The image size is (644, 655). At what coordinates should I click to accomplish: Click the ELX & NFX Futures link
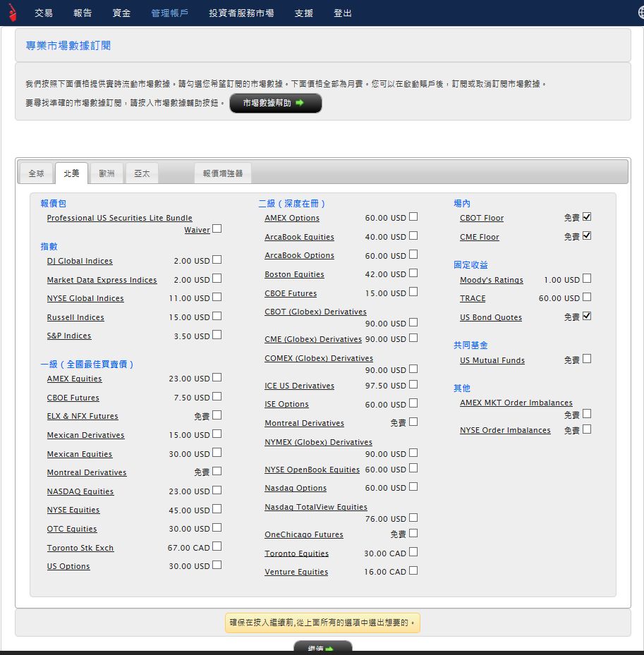[x=83, y=417]
